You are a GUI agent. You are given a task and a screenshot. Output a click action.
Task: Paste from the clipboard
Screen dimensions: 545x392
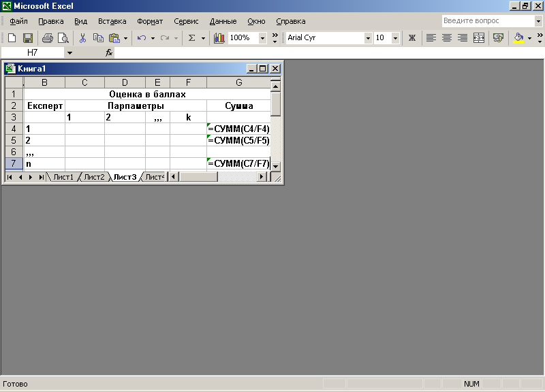pos(114,38)
